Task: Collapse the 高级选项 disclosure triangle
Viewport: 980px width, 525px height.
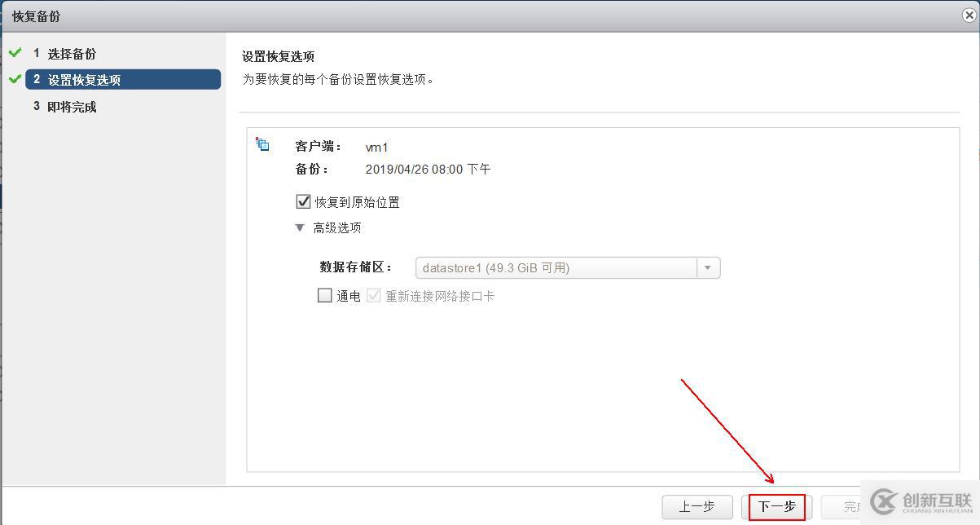Action: [300, 228]
